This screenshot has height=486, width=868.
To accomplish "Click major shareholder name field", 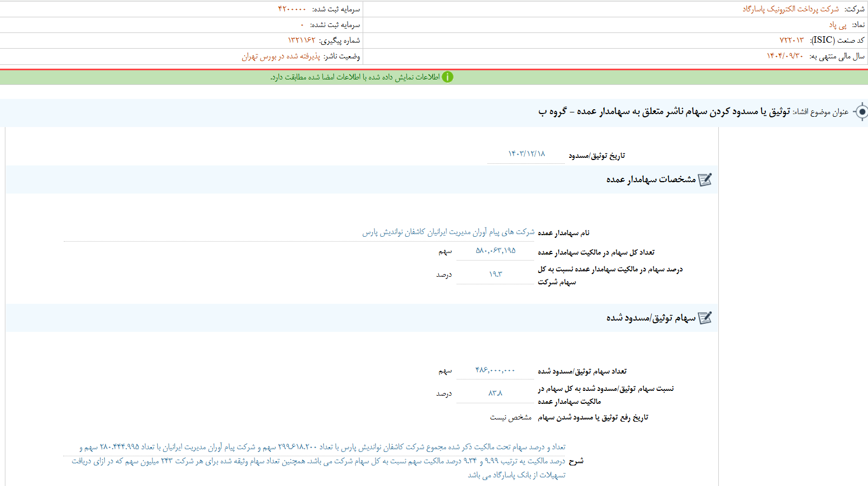I will 299,232.
